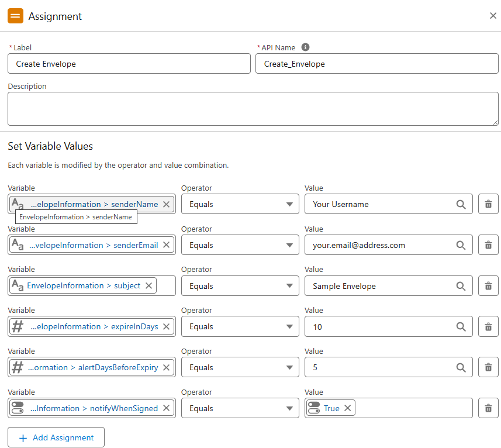Click the 'Your Username' value text
Screen dimensions: 501x448
341,204
